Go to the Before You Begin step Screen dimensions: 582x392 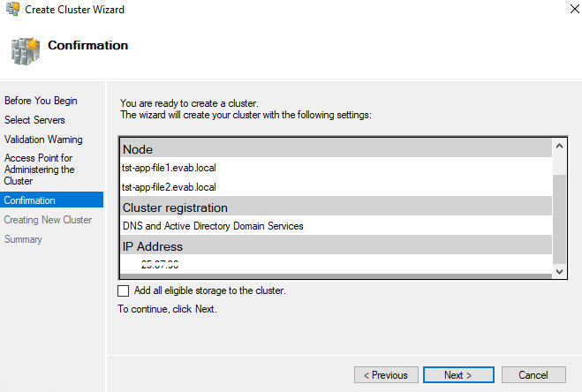(41, 101)
